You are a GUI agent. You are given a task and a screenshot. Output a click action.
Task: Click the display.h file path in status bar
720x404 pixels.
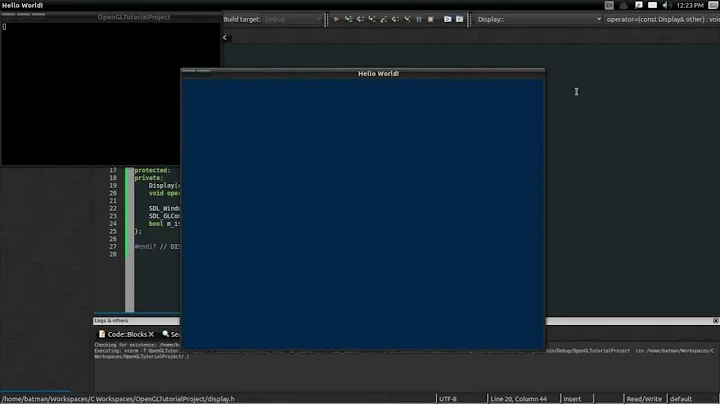[118, 399]
